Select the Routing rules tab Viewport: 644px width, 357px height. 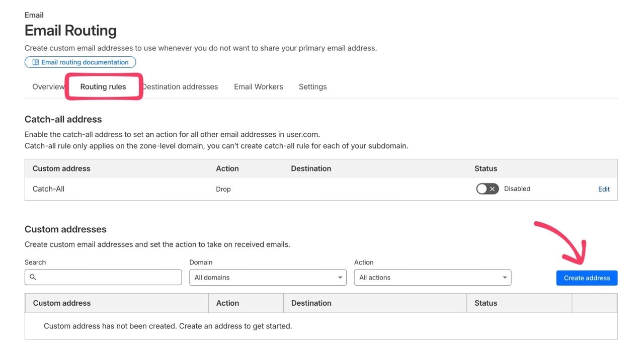tap(103, 86)
